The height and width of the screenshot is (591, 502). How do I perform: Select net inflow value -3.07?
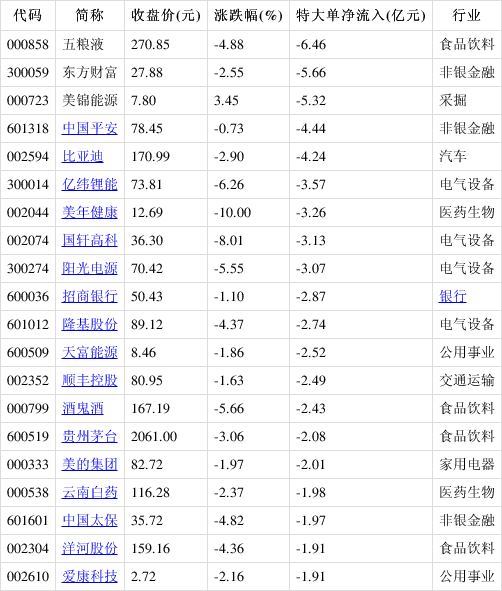(311, 268)
